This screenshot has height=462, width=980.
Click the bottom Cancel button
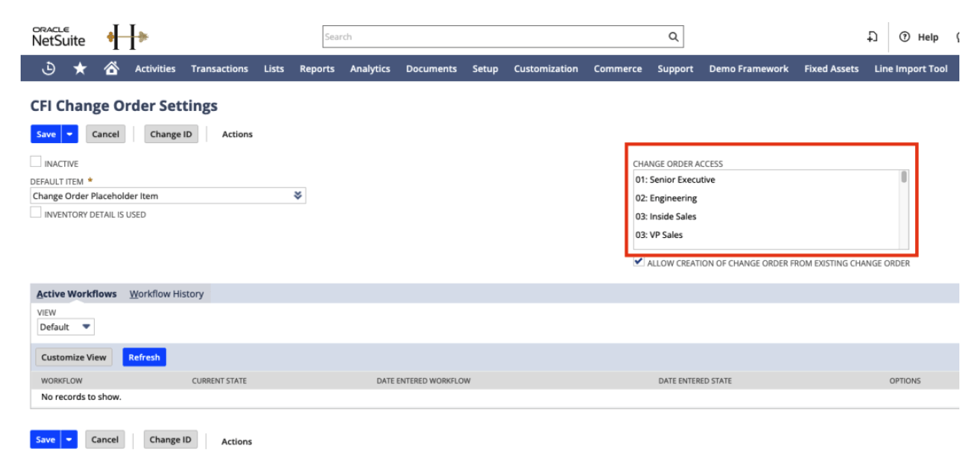105,440
